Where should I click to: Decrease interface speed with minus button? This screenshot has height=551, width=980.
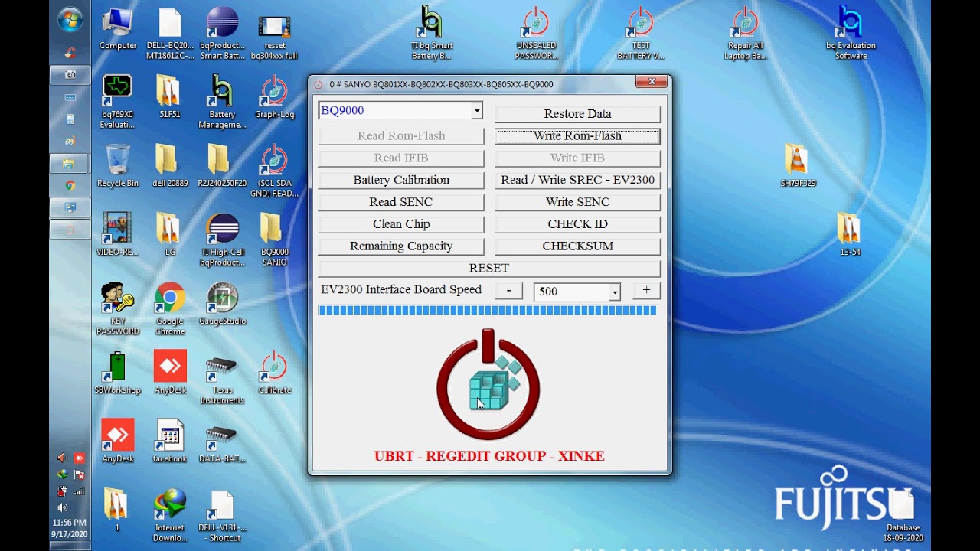click(508, 290)
